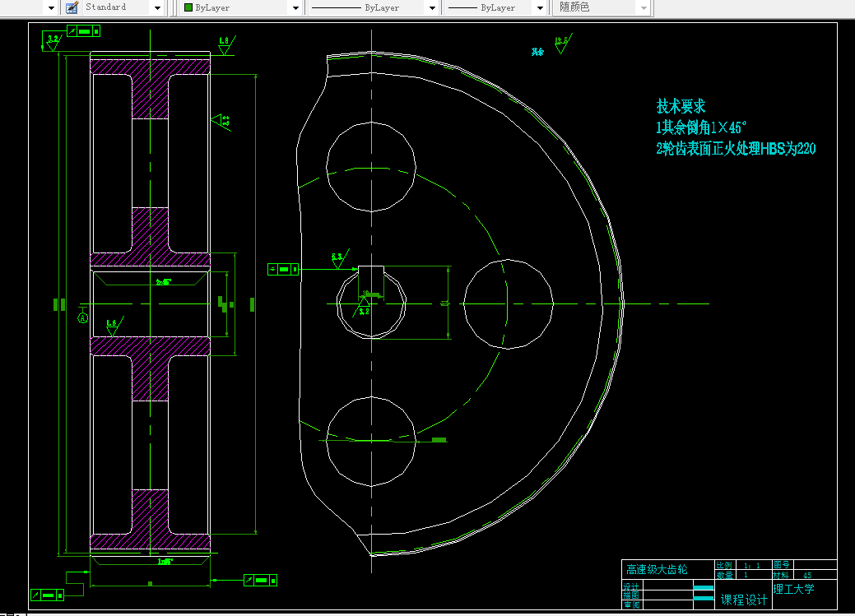Screen dimensions: 855x616
Task: Select the 其余 surface finish label
Action: click(537, 52)
